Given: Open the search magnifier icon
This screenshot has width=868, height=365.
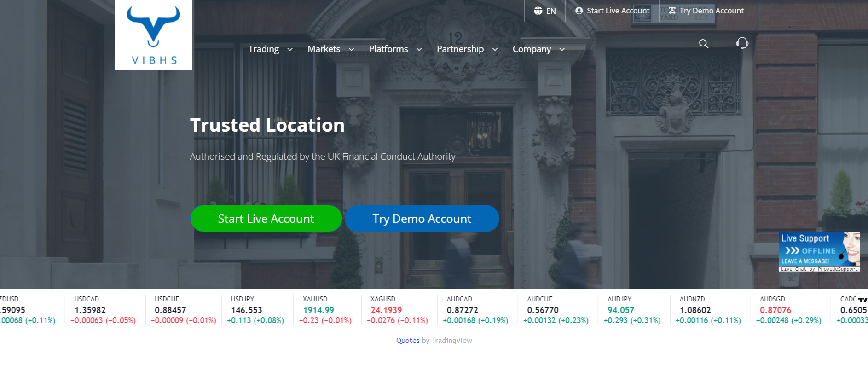Looking at the screenshot, I should [x=703, y=44].
